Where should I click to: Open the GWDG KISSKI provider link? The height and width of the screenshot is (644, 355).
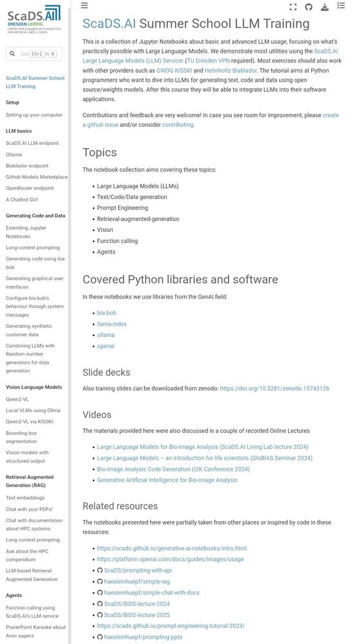point(174,71)
